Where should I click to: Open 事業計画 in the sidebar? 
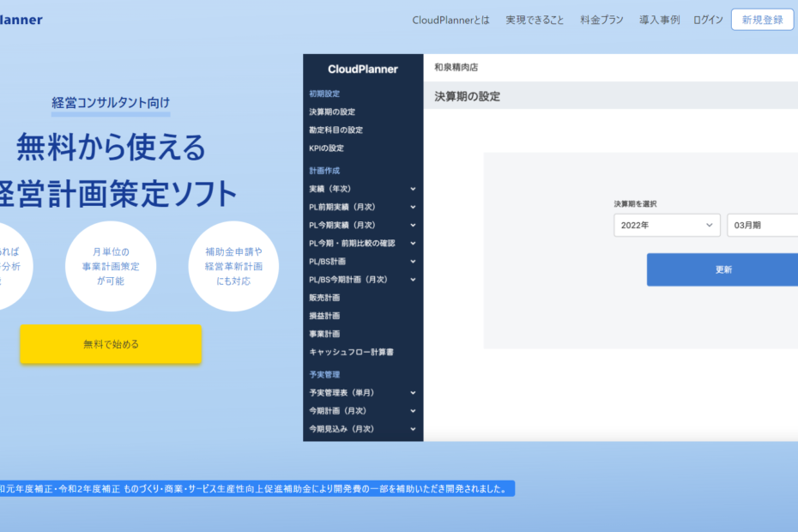[x=324, y=334]
